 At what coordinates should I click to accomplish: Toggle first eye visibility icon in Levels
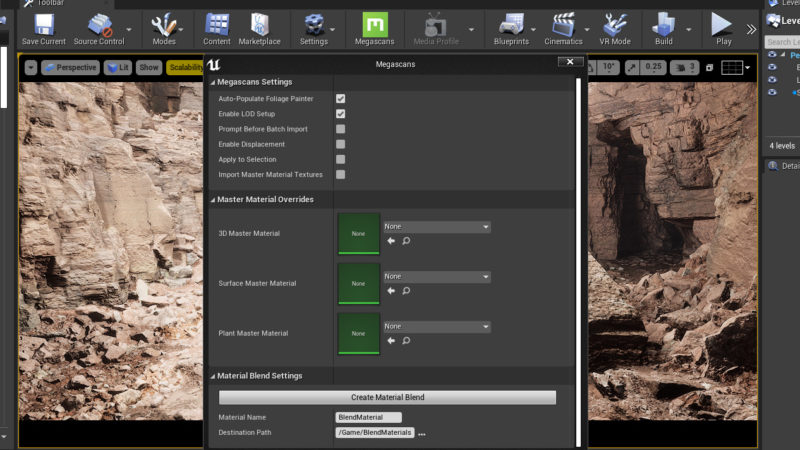[772, 55]
